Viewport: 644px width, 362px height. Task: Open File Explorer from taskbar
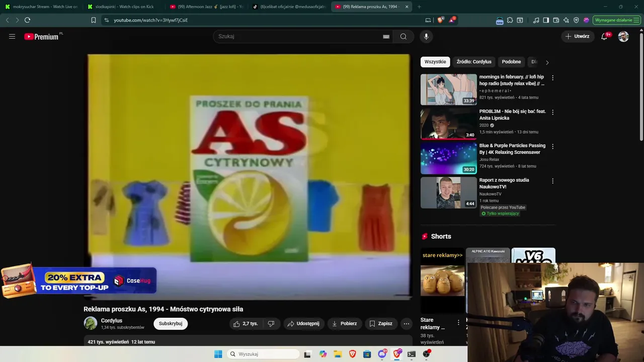[x=338, y=354]
